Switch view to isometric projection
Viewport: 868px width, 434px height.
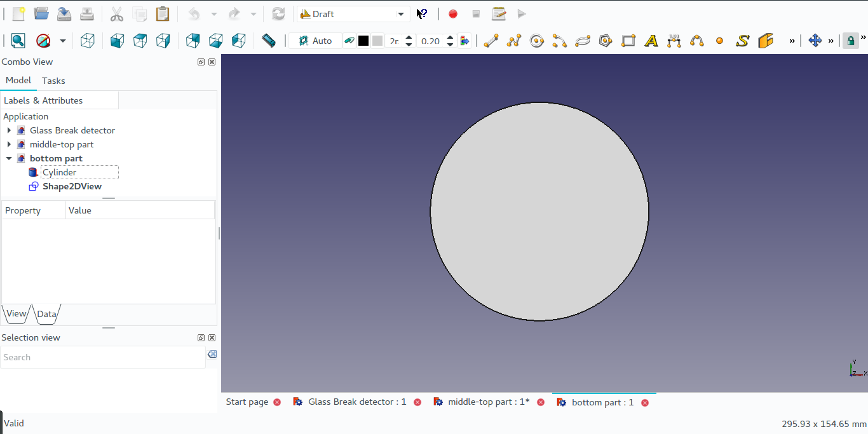88,40
